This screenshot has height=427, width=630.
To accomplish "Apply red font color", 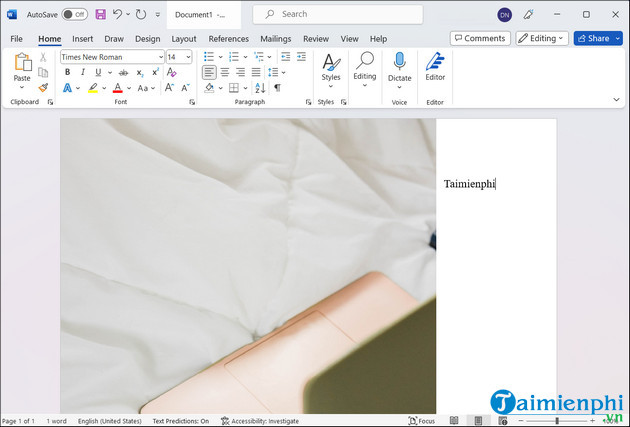I will tap(118, 88).
